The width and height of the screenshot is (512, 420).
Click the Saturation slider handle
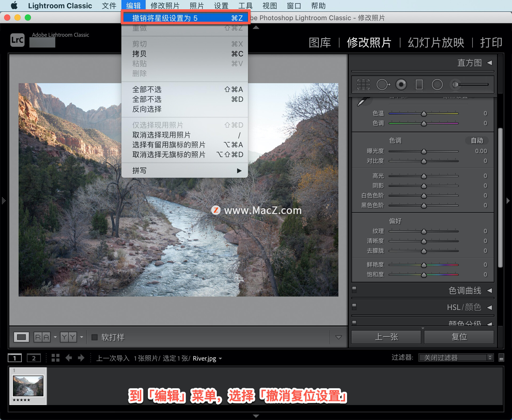424,275
